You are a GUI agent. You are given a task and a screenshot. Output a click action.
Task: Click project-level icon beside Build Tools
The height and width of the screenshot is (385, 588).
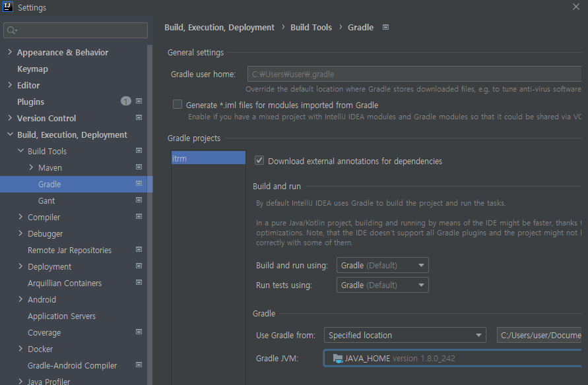pyautogui.click(x=139, y=150)
